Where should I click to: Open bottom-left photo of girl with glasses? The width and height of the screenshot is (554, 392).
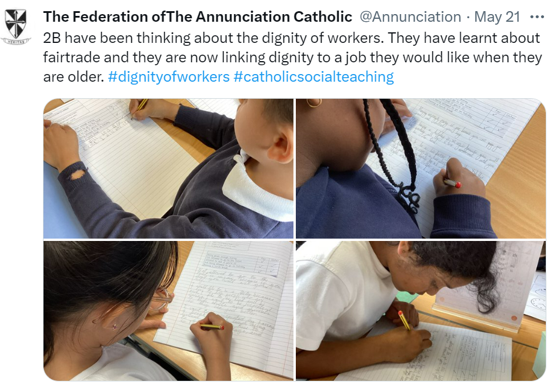click(168, 311)
